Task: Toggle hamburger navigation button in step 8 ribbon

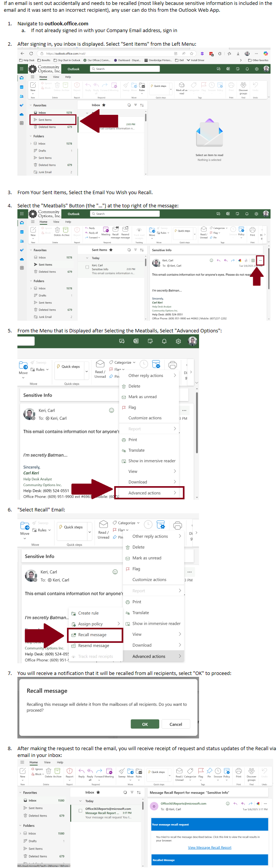Action: (22, 762)
